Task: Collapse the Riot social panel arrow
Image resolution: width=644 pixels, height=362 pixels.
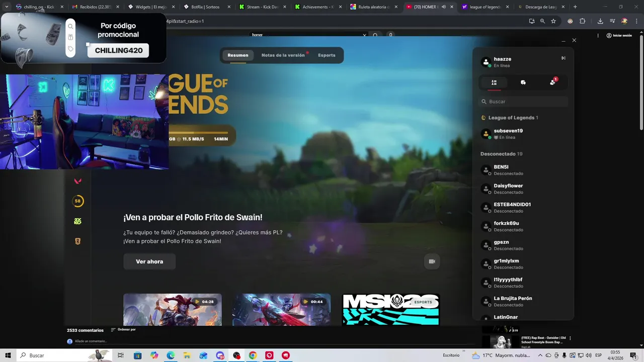Action: pyautogui.click(x=563, y=58)
